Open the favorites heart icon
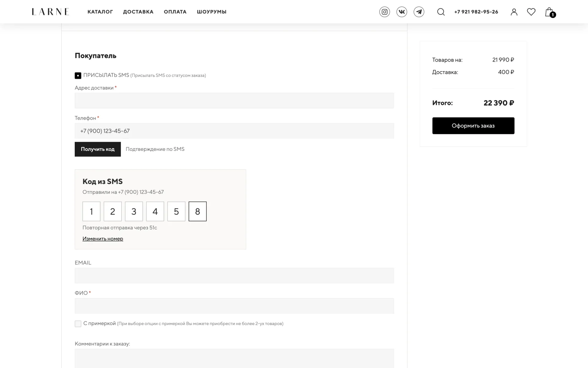The width and height of the screenshot is (588, 368). pos(531,12)
